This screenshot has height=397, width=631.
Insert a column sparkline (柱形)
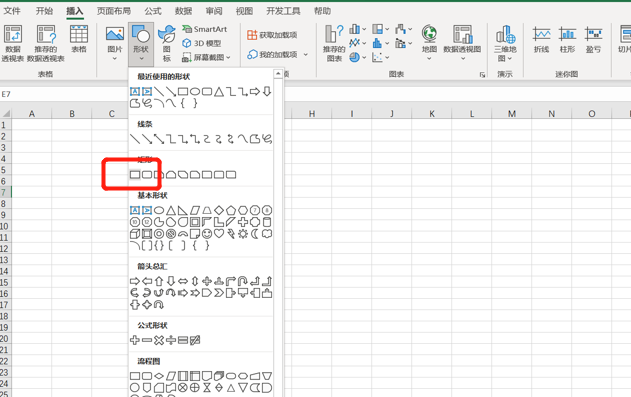coord(567,39)
